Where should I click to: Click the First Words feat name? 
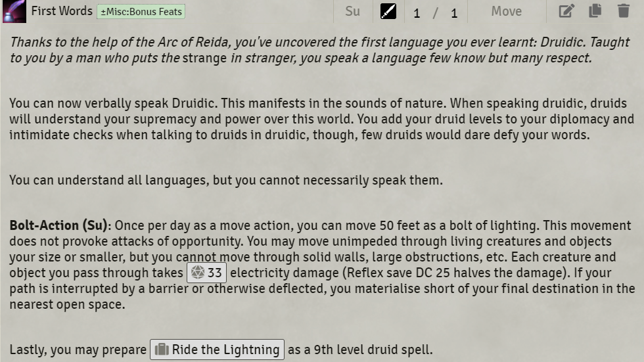(62, 11)
